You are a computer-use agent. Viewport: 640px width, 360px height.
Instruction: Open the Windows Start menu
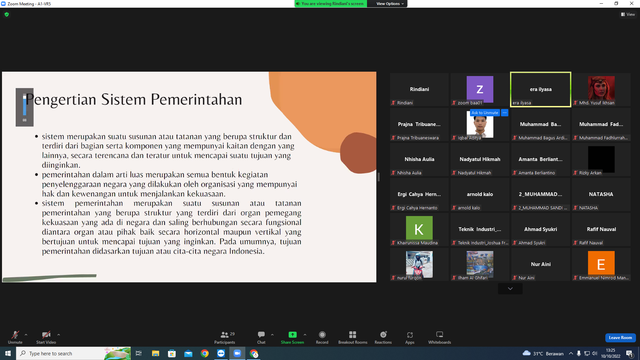(x=8, y=353)
